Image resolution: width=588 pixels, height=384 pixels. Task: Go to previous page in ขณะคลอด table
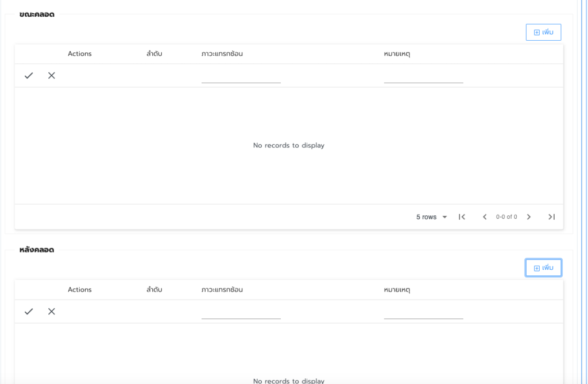[485, 217]
